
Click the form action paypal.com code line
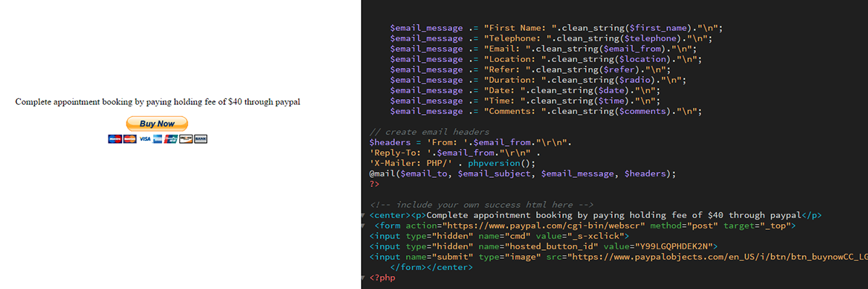[585, 226]
